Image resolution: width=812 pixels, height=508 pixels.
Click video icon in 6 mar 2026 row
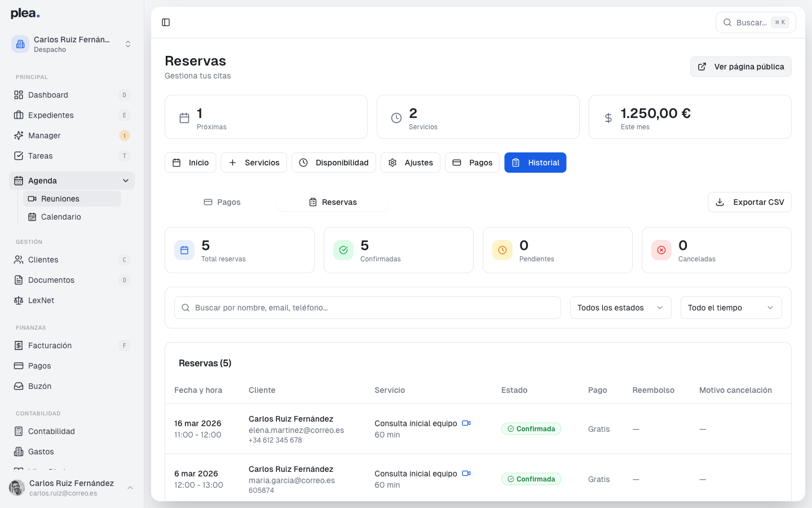pos(466,474)
